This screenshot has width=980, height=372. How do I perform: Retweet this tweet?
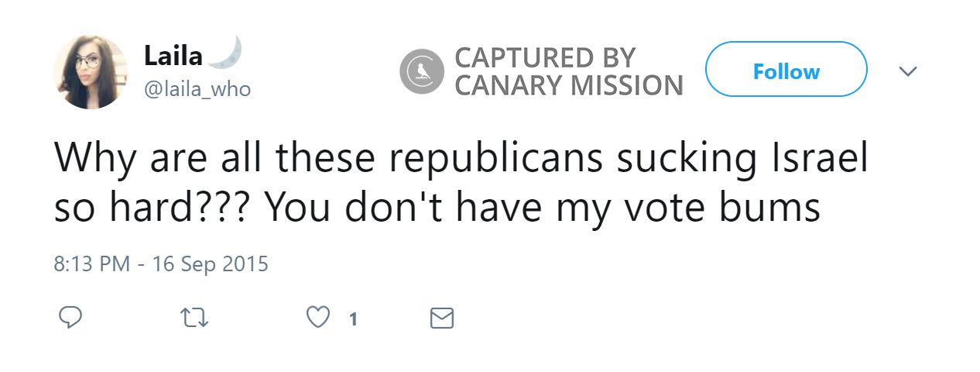coord(194,318)
